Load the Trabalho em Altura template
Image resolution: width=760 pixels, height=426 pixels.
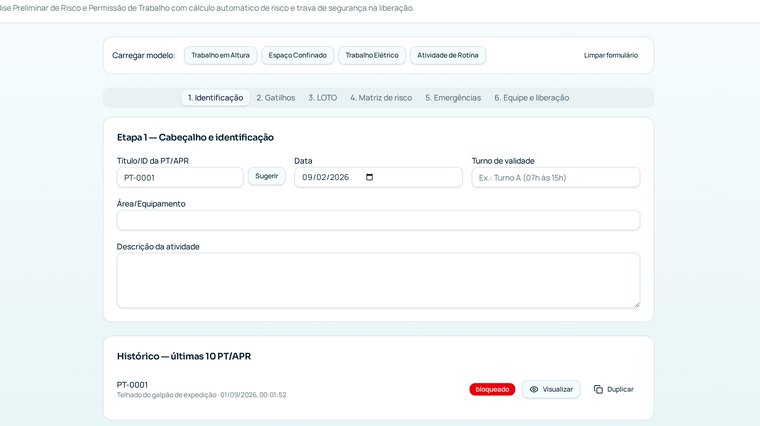click(220, 55)
